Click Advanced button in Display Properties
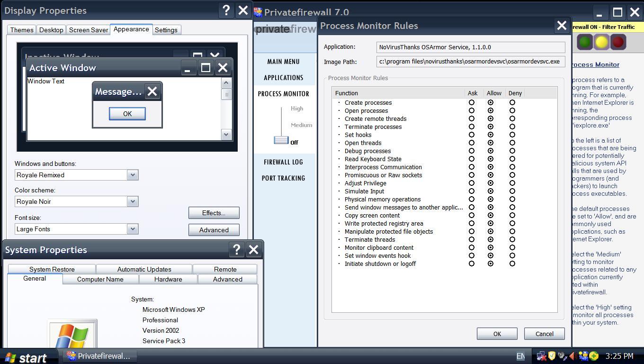This screenshot has width=644, height=364. (x=214, y=230)
